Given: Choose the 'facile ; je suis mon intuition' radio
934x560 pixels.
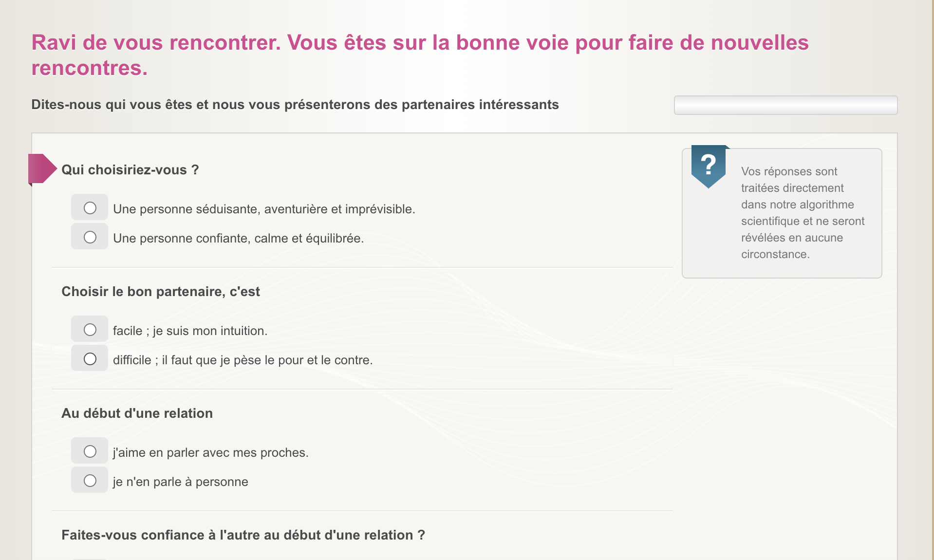Looking at the screenshot, I should [90, 330].
